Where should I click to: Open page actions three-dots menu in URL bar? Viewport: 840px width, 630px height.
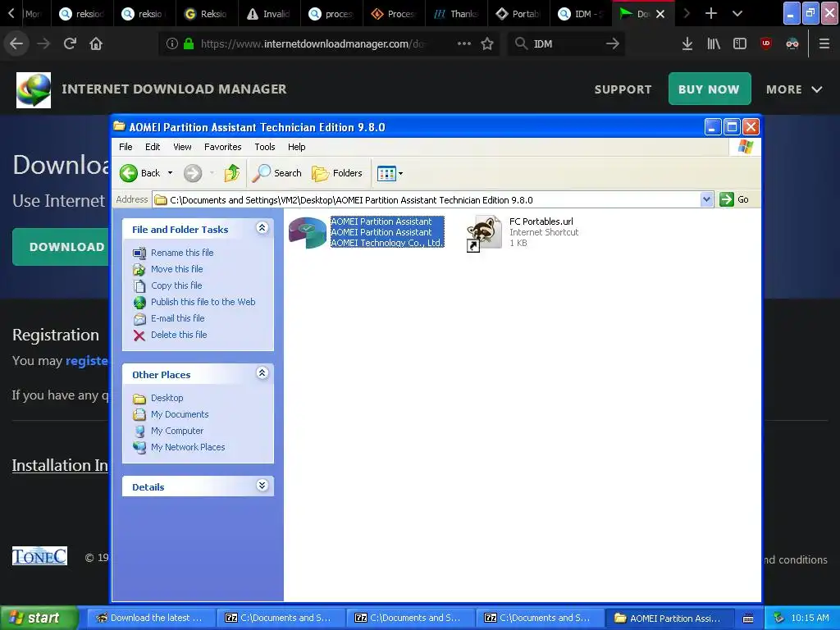click(464, 43)
